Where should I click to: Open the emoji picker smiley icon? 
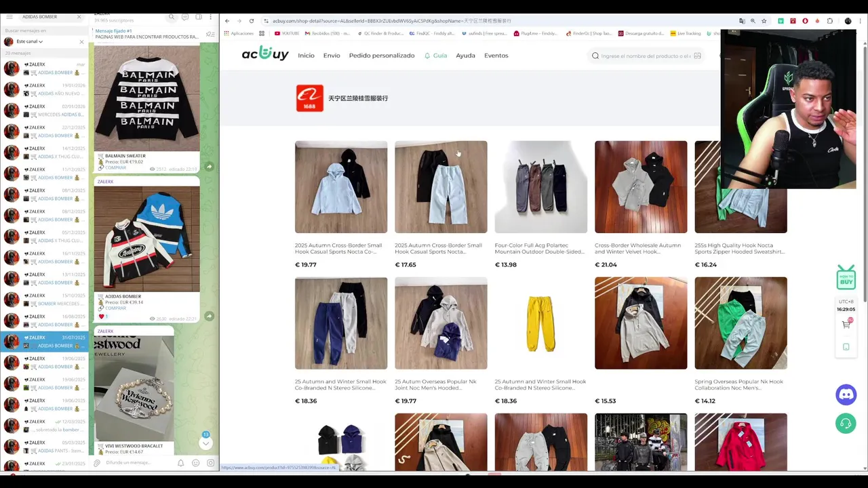pos(196,463)
